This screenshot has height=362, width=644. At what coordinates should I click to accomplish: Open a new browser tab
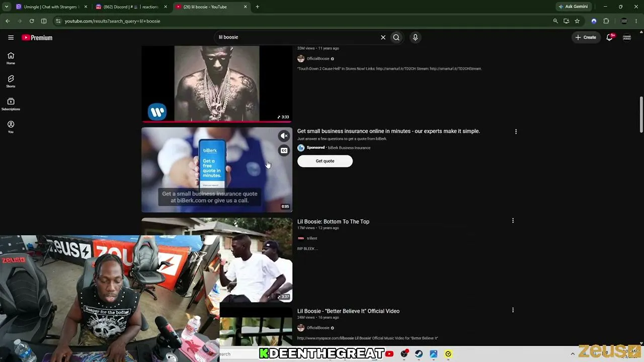click(257, 7)
